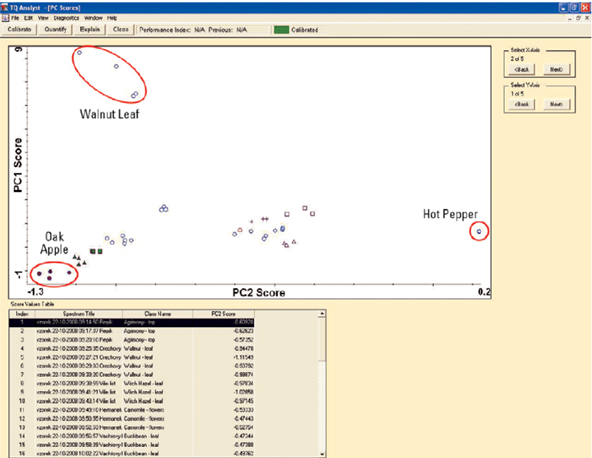592x458 pixels.
Task: Go to next X-axis component
Action: [557, 69]
